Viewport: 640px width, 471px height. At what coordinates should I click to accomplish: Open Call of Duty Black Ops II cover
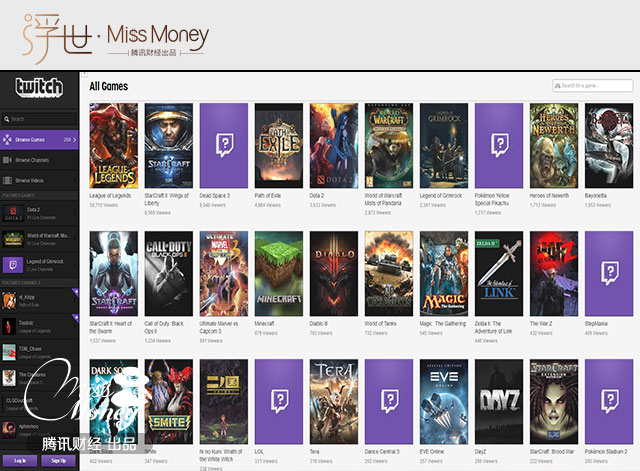tap(169, 273)
